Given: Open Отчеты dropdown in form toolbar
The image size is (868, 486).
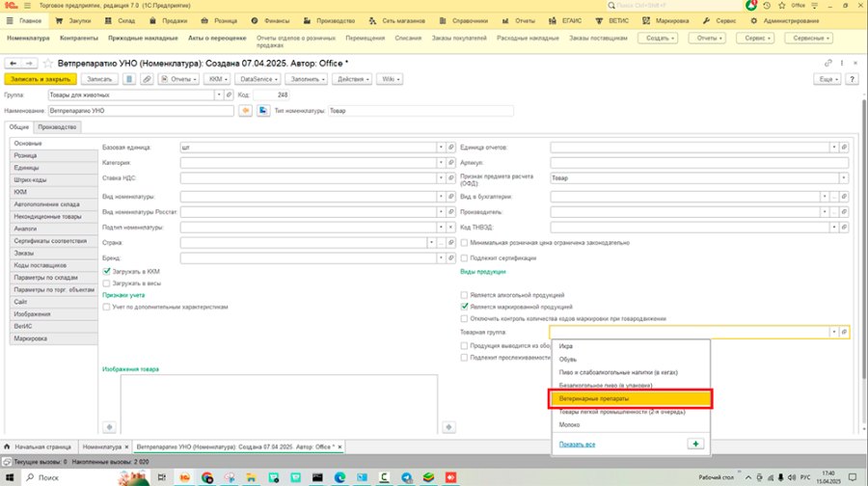Looking at the screenshot, I should coord(178,79).
